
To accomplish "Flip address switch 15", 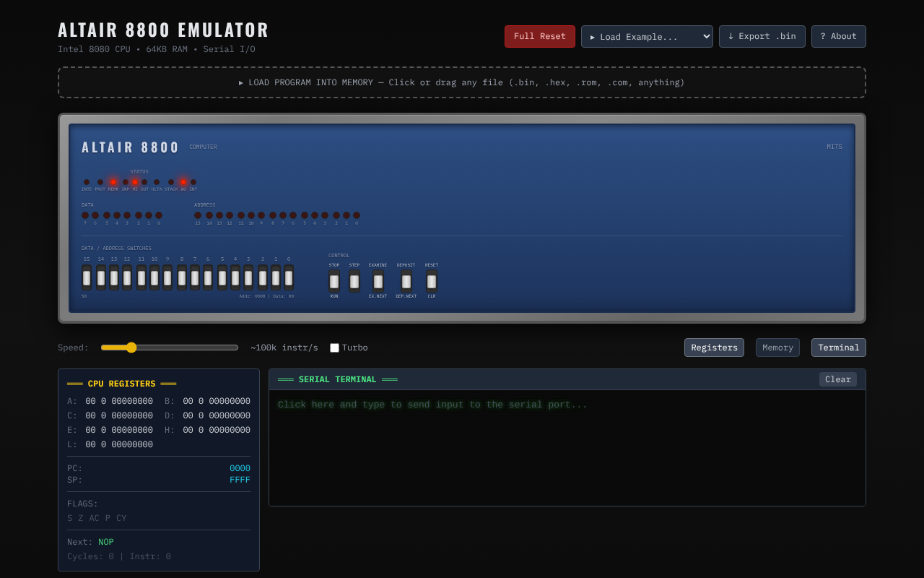I will [87, 277].
